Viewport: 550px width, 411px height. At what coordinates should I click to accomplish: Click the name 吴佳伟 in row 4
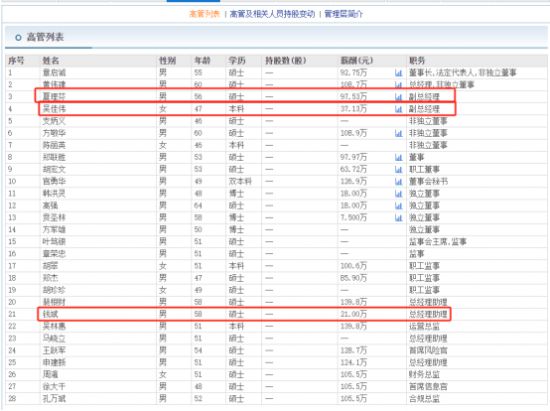tap(54, 109)
